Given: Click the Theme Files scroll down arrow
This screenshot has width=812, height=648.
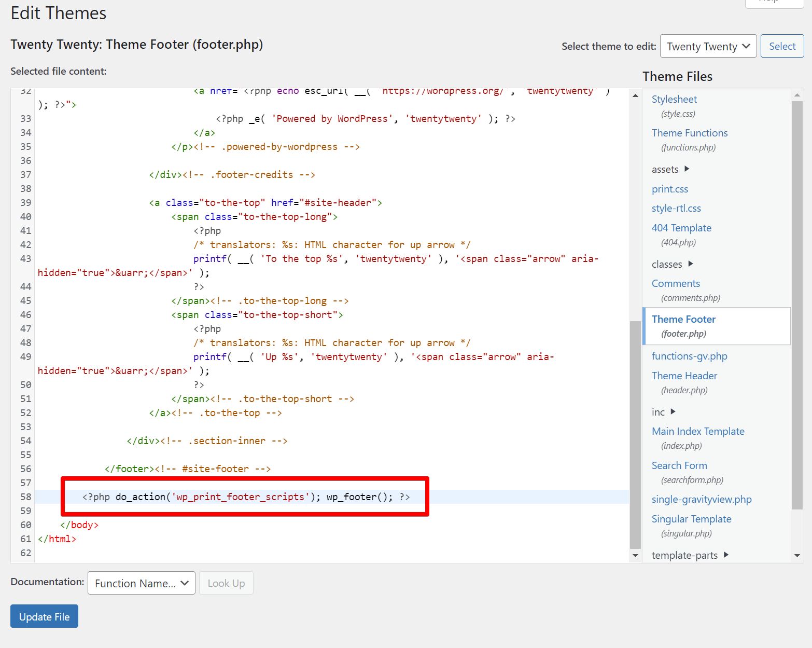Looking at the screenshot, I should (797, 556).
